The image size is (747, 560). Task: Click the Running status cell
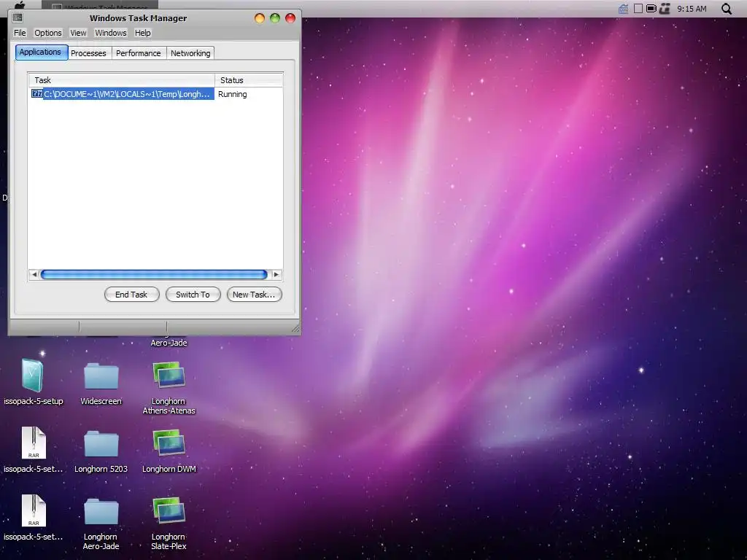tap(233, 94)
